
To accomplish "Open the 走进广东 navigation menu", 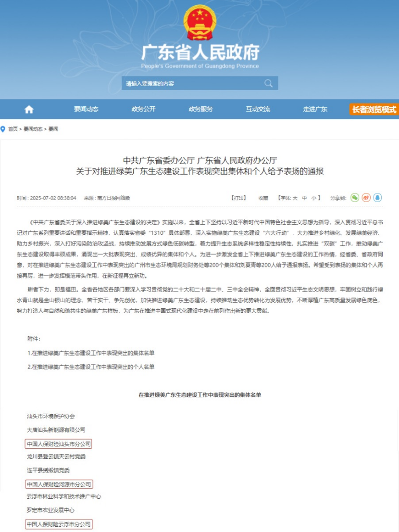I will (315, 109).
